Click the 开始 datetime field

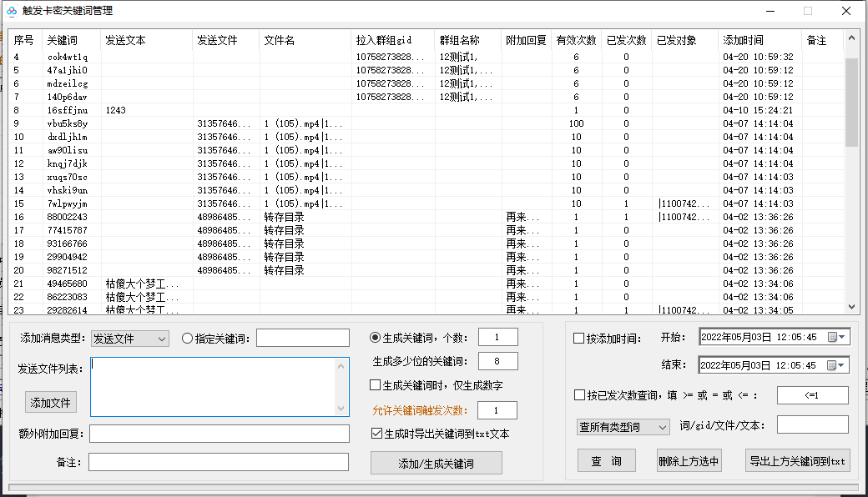(x=775, y=337)
